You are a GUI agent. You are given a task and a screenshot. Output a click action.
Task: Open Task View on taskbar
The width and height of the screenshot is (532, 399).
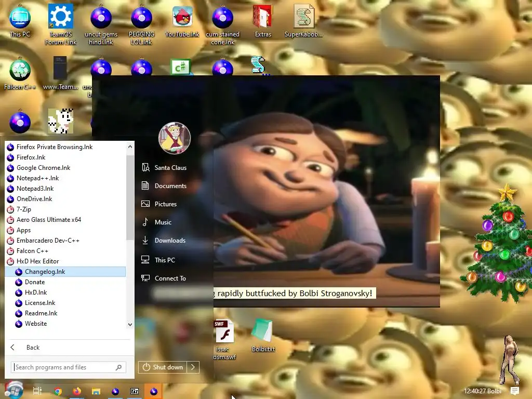pos(37,391)
